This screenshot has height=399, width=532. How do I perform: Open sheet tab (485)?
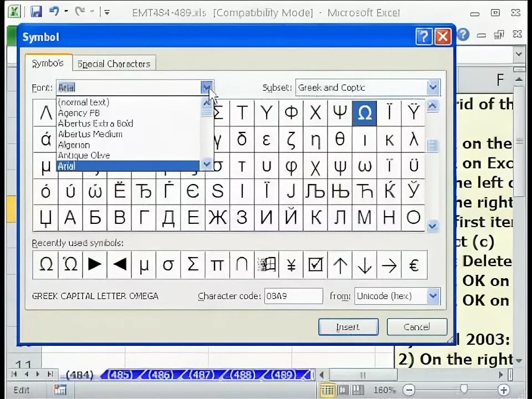click(x=120, y=375)
